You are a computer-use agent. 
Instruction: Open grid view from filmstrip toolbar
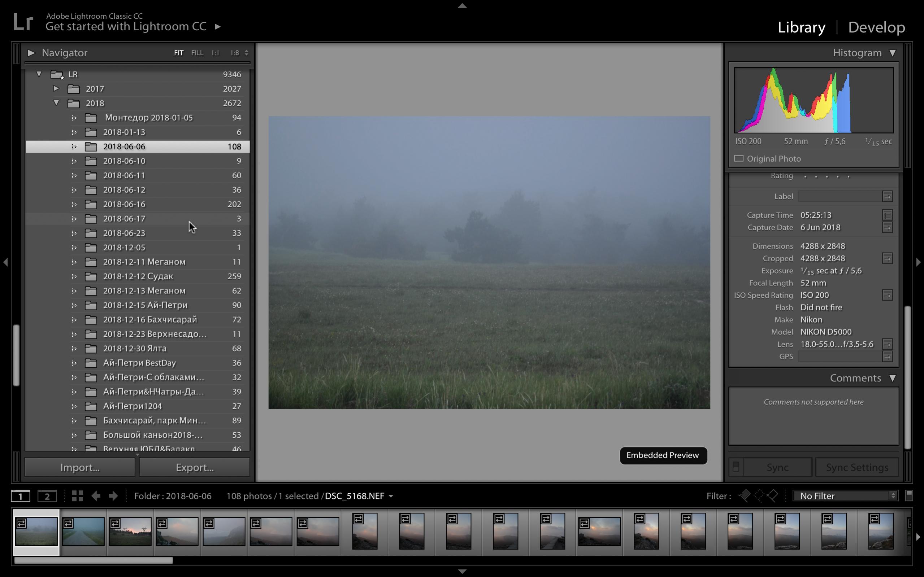pos(78,496)
